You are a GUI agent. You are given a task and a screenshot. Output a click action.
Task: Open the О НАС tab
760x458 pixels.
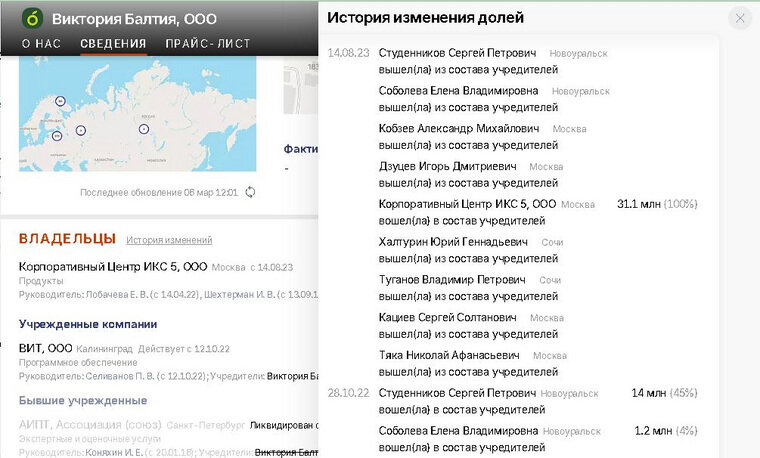coord(41,44)
